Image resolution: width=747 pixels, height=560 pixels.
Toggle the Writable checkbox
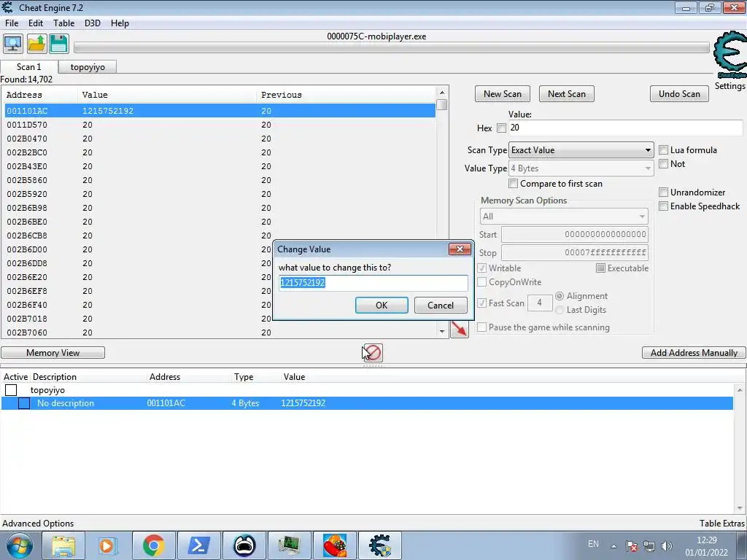pos(481,268)
